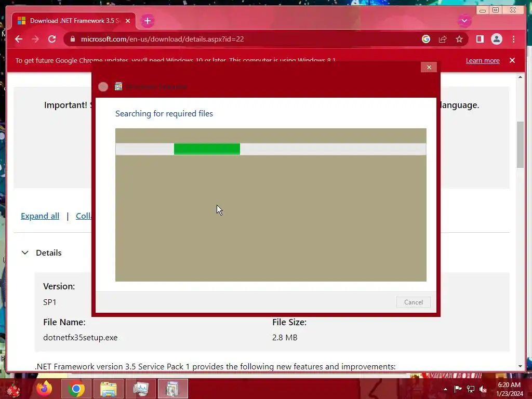Click the Google icon in address bar
Image resolution: width=532 pixels, height=399 pixels.
point(426,39)
